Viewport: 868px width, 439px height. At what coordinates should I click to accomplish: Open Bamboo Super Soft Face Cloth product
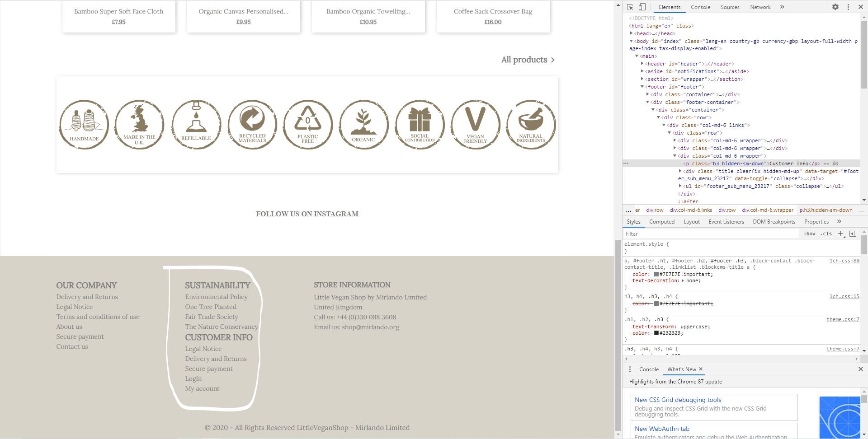tap(118, 11)
